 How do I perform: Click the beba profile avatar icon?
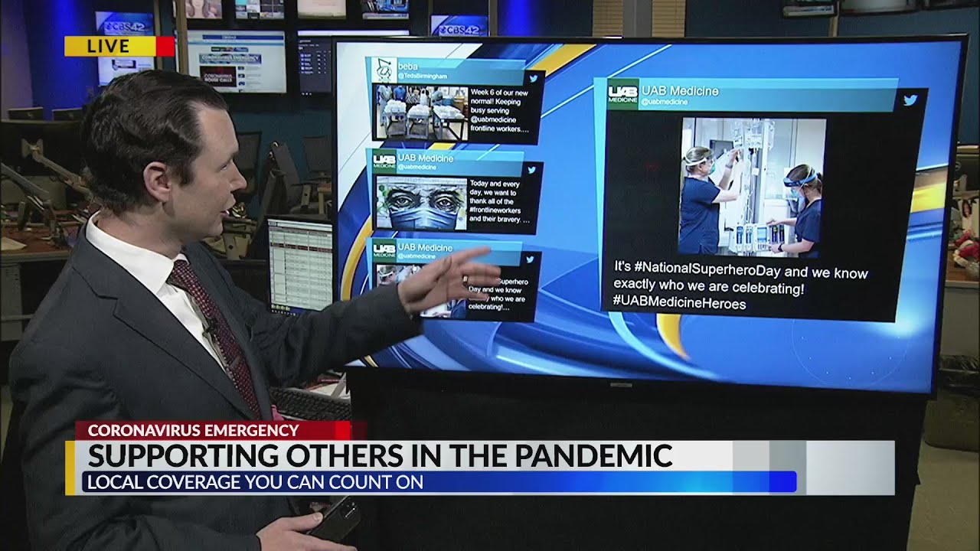384,70
